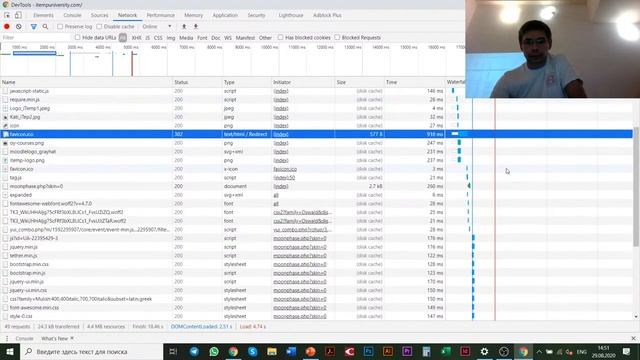
Task: Open Windows Settings gear in taskbar
Action: (484, 351)
